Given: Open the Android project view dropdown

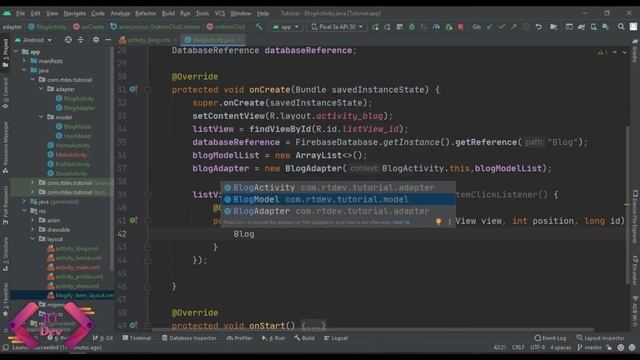Looking at the screenshot, I should pyautogui.click(x=33, y=40).
